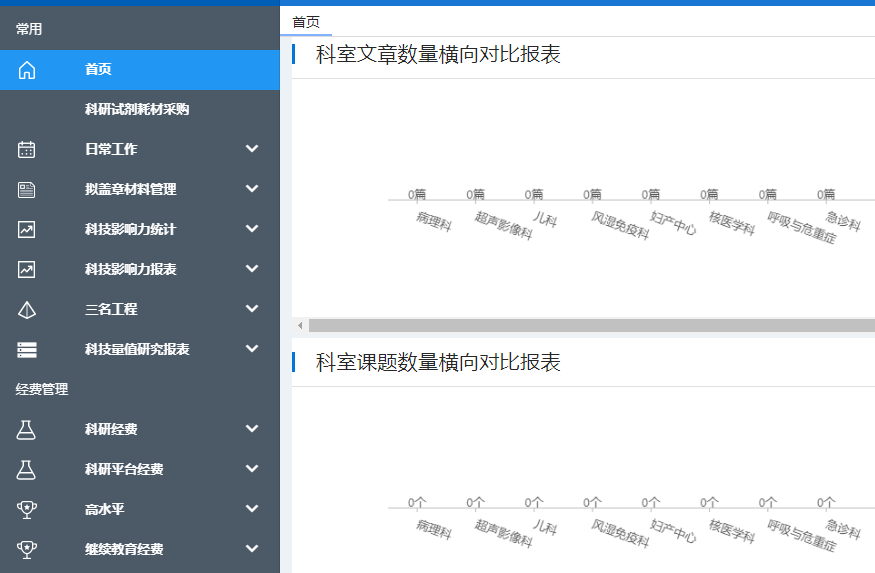Screen dimensions: 875x573
Task: Click the flask icon for 科研经费
Action: (27, 429)
